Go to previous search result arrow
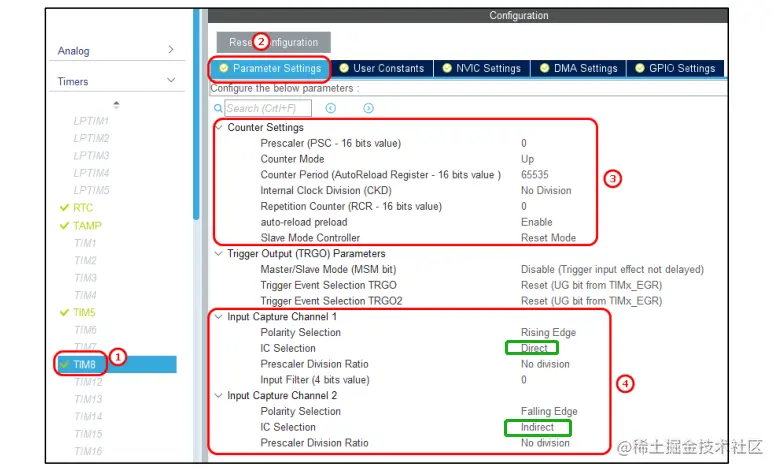778x471 pixels. pos(330,108)
